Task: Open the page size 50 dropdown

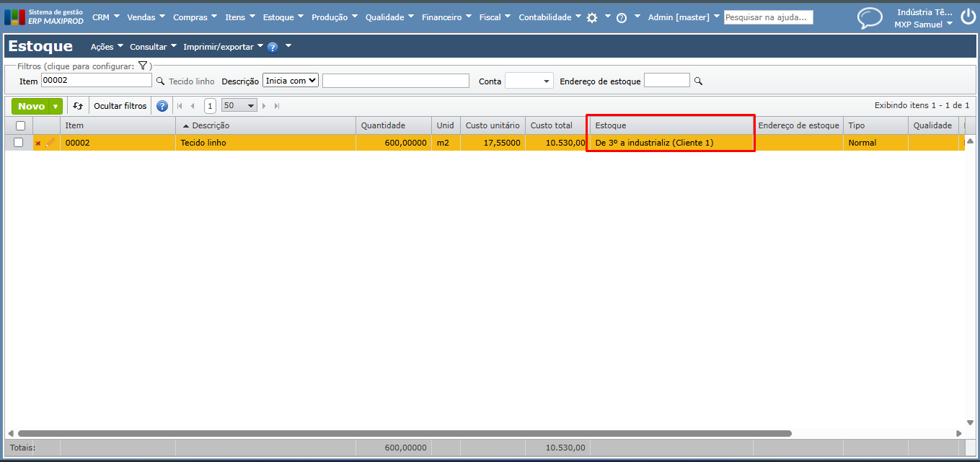Action: [239, 106]
